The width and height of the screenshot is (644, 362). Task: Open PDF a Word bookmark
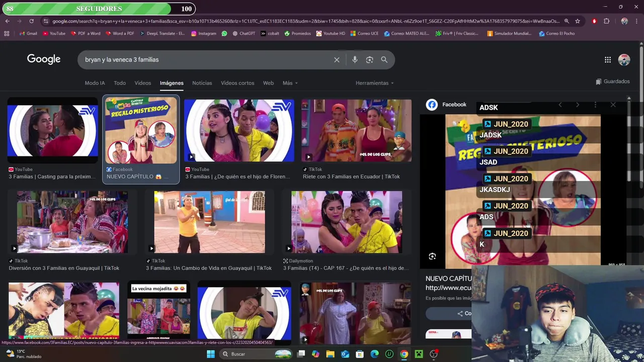(86, 34)
